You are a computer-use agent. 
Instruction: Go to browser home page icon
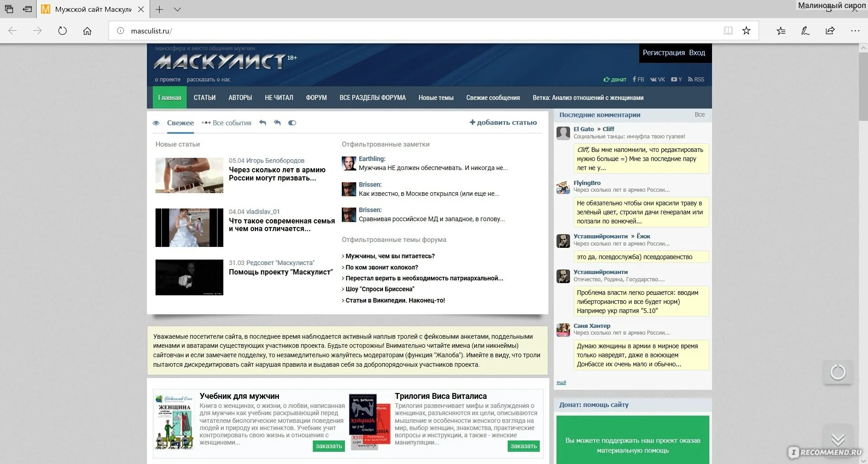(87, 31)
